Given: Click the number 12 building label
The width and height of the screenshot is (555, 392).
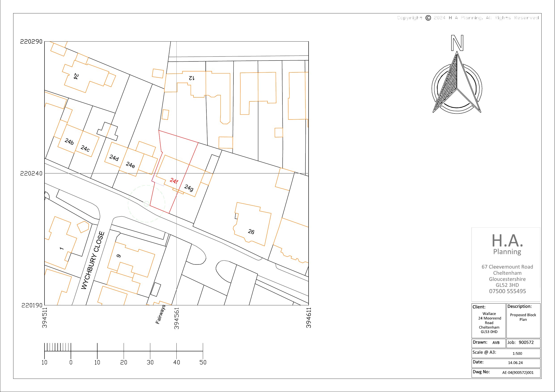Looking at the screenshot, I should tap(191, 78).
